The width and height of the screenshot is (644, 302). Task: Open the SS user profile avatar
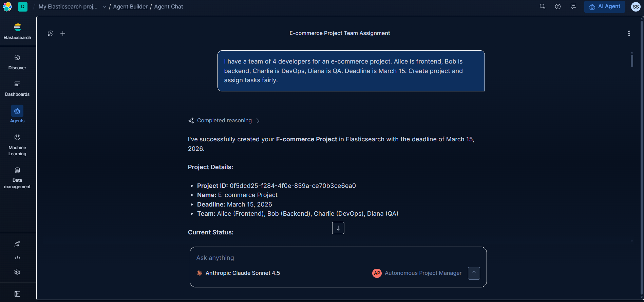636,7
